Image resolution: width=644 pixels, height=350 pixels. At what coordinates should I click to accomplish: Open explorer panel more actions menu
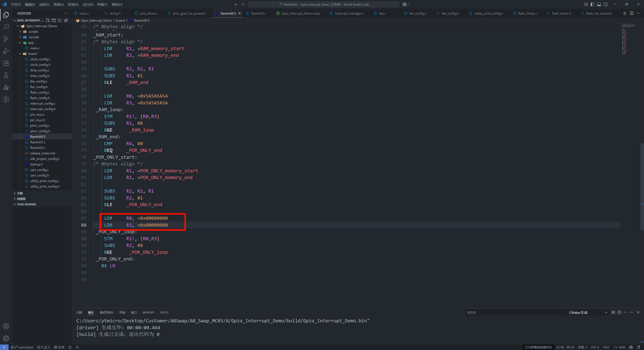pos(66,14)
